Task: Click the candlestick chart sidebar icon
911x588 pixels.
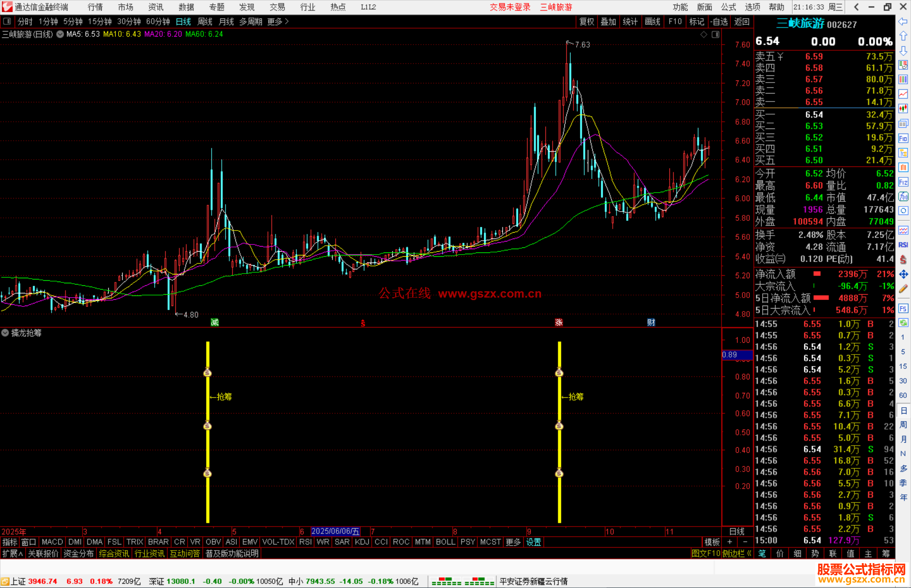Action: [x=903, y=109]
